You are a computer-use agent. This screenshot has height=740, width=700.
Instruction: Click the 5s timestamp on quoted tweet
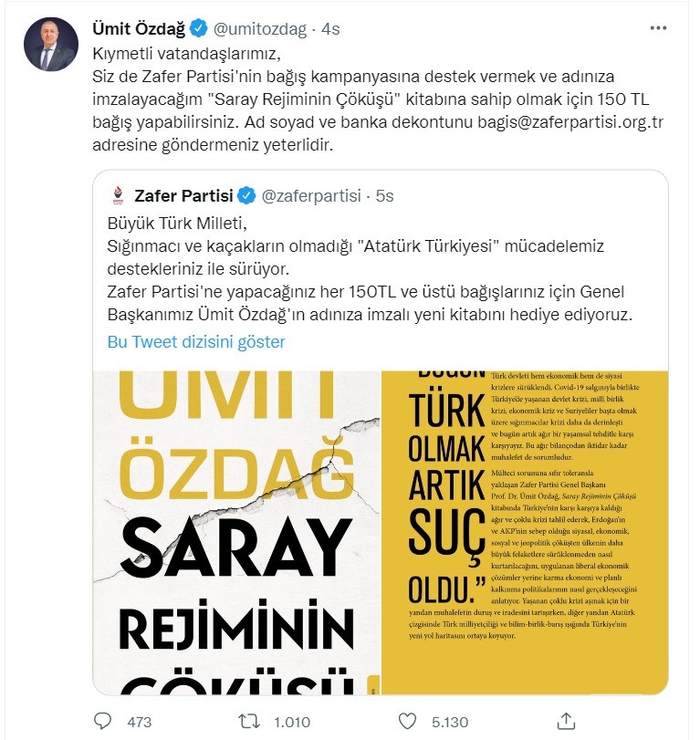click(384, 196)
